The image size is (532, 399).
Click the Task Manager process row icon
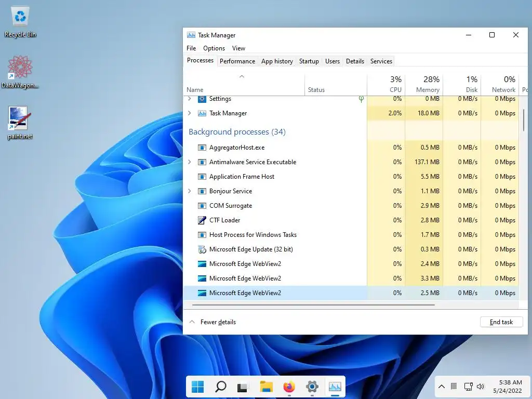click(202, 113)
